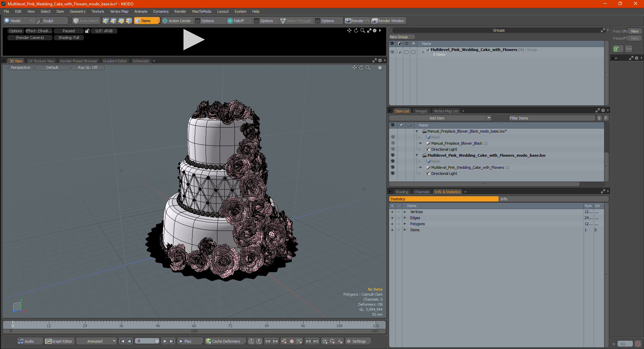Open Graph Editor
The image size is (644, 349).
click(x=59, y=341)
